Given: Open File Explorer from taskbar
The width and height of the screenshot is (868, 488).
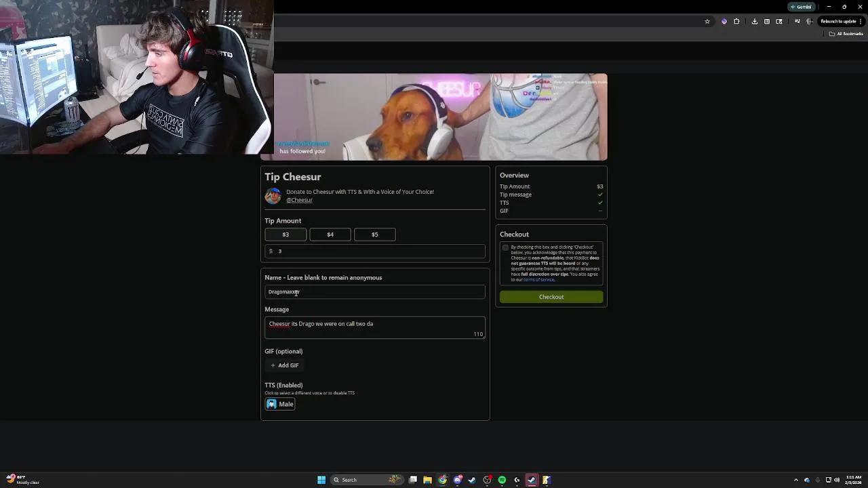Looking at the screenshot, I should [427, 480].
